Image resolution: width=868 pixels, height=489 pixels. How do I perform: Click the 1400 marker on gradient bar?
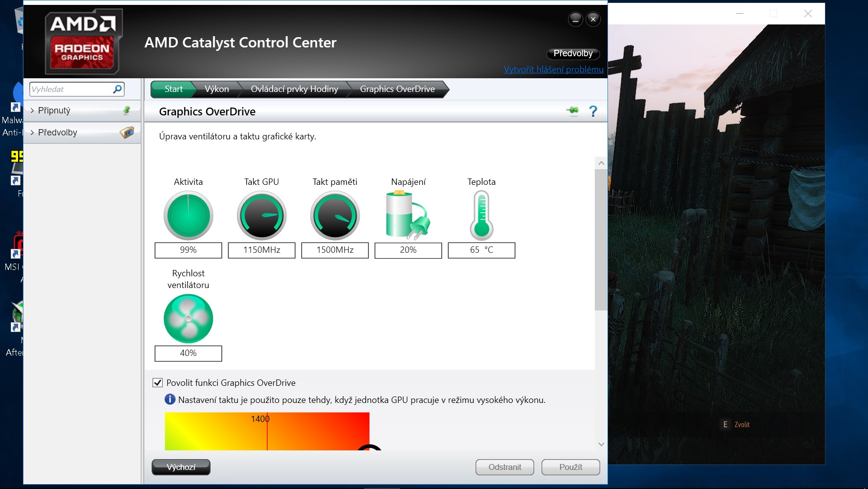click(260, 419)
